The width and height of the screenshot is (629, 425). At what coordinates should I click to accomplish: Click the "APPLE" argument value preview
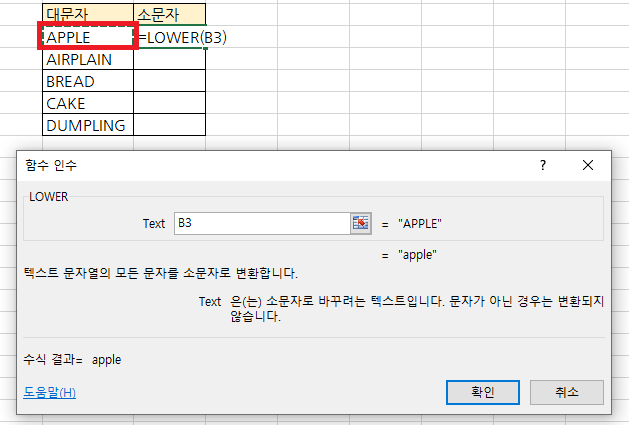coord(420,224)
